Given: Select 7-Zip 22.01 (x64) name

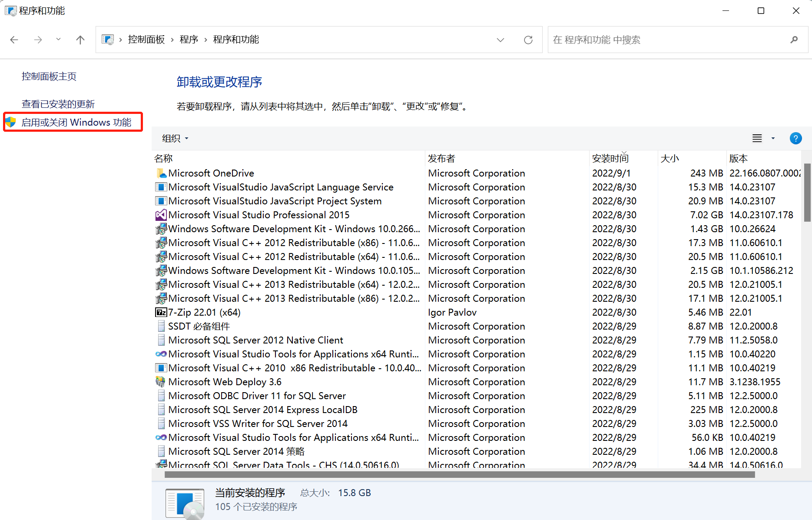Looking at the screenshot, I should click(204, 312).
